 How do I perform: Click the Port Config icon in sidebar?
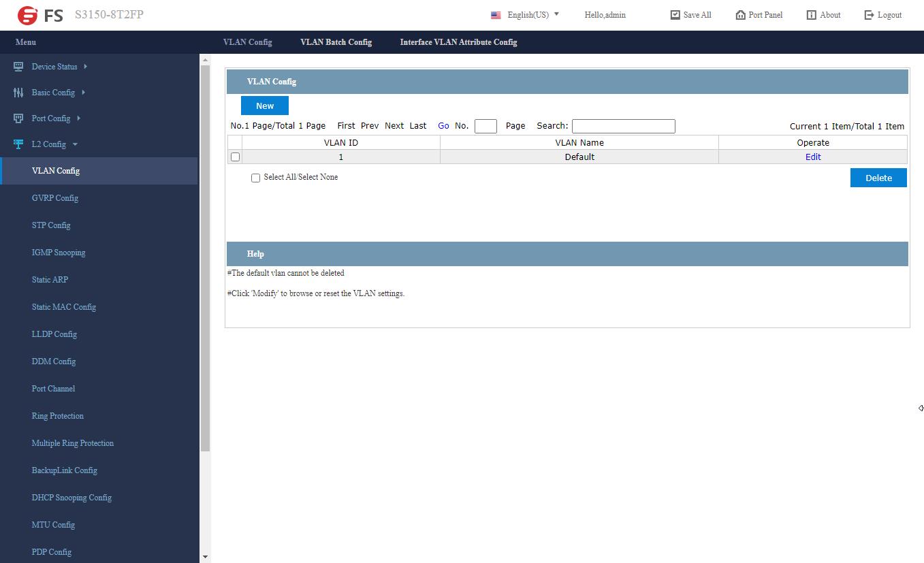pos(18,118)
